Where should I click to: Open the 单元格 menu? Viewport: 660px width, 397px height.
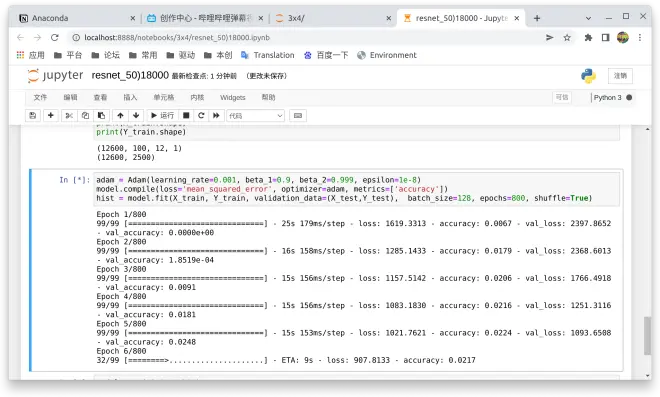[x=164, y=97]
